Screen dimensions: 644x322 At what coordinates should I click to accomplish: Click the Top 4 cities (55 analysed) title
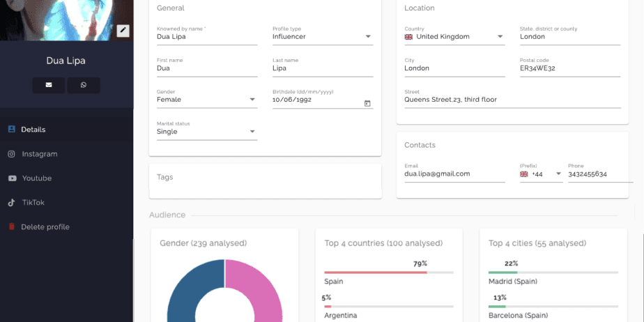(537, 243)
